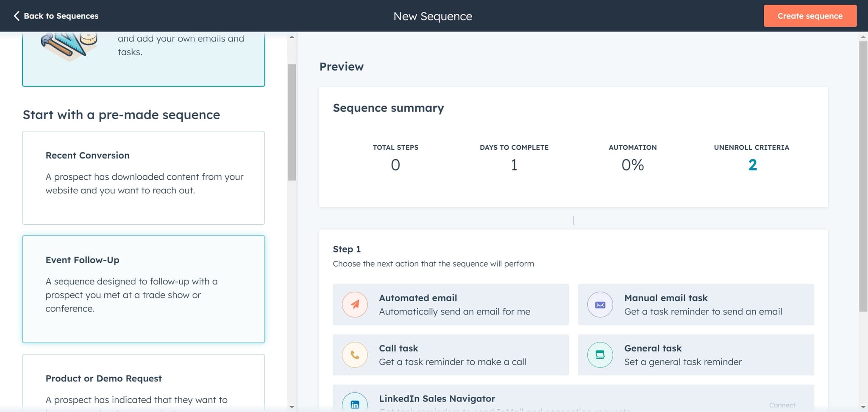The height and width of the screenshot is (412, 868).
Task: Click the back chevron arrow icon
Action: click(17, 16)
